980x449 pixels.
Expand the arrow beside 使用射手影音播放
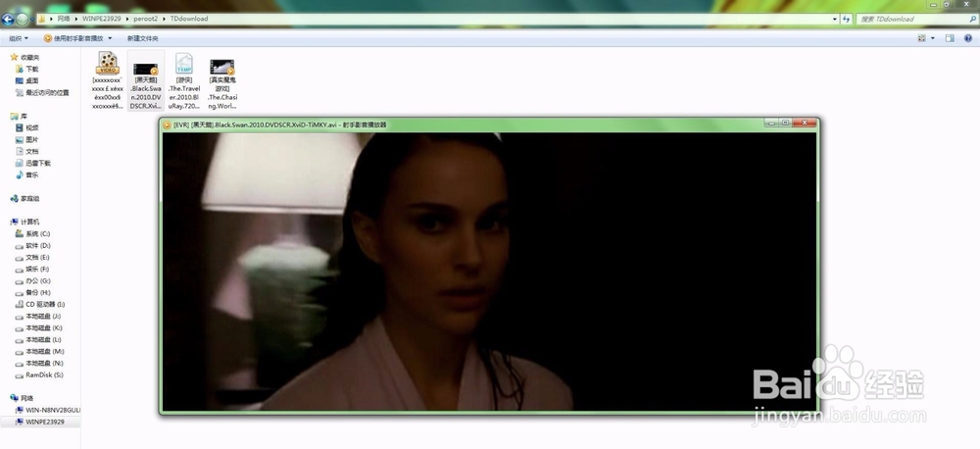(x=110, y=39)
